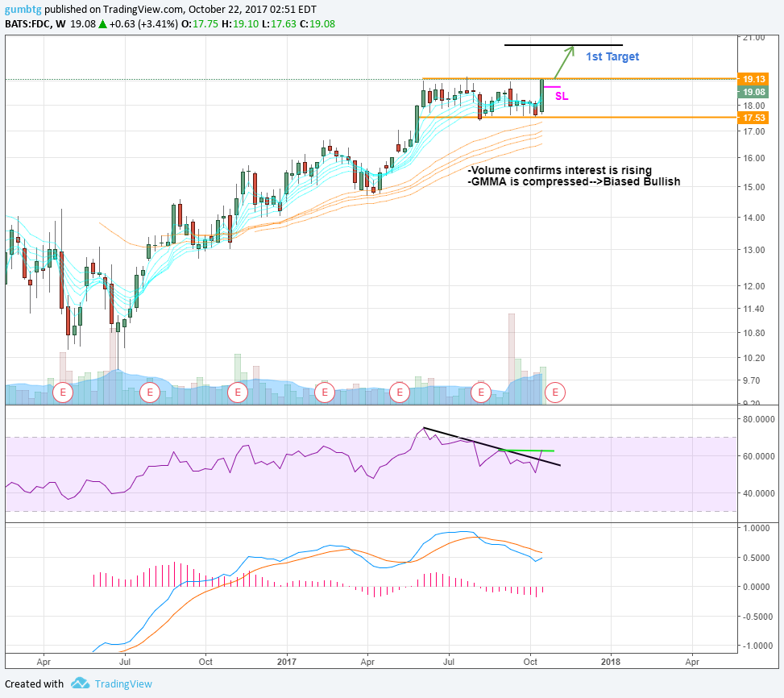Click the 12.00 price axis label
Viewport: 784px width, 698px height.
(x=754, y=286)
